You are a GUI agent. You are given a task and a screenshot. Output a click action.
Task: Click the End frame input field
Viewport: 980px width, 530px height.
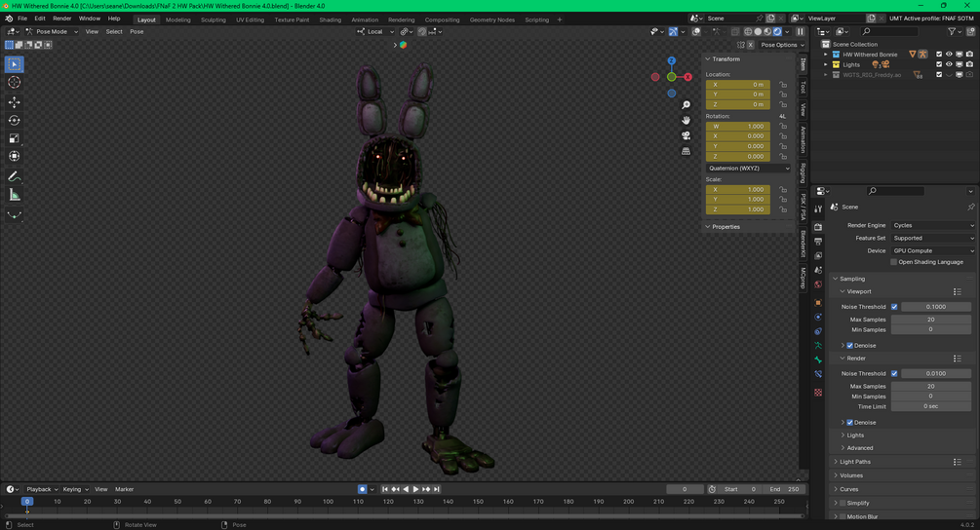tap(785, 489)
